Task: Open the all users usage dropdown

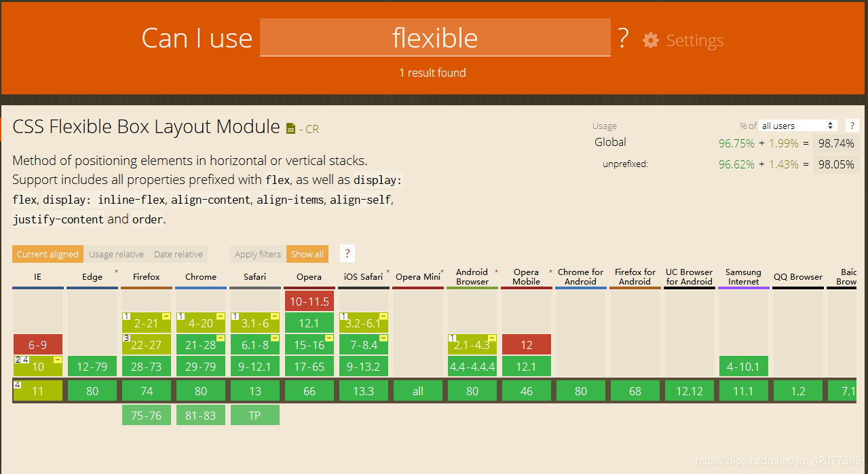Action: coord(798,126)
